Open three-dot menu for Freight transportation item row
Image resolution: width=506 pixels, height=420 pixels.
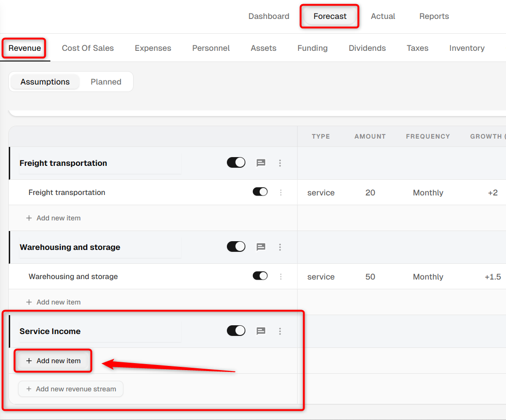[281, 193]
